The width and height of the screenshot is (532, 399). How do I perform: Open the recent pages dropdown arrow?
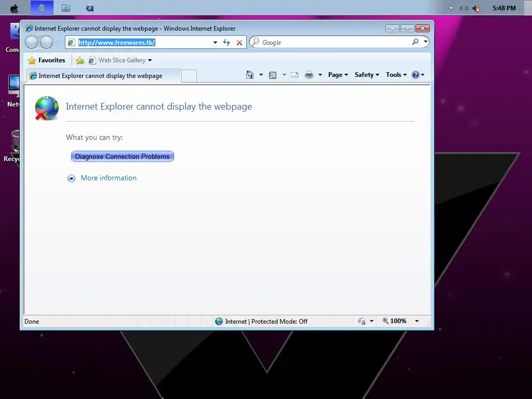[x=58, y=43]
